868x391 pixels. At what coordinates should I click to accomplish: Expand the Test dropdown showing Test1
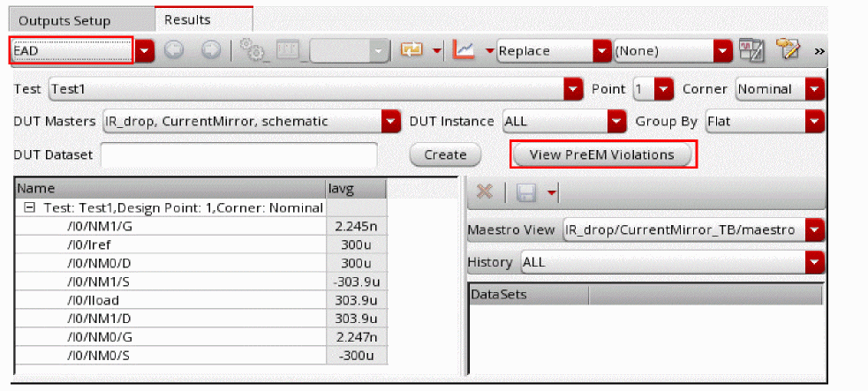[575, 89]
